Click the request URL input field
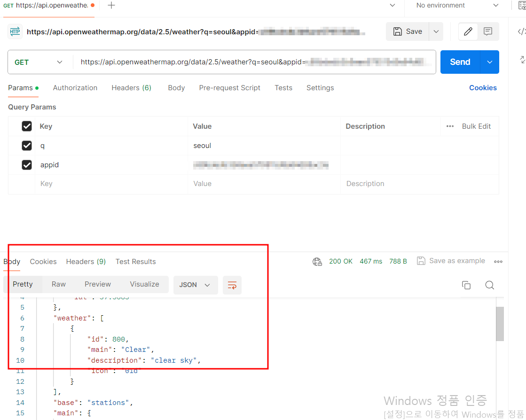 point(255,62)
